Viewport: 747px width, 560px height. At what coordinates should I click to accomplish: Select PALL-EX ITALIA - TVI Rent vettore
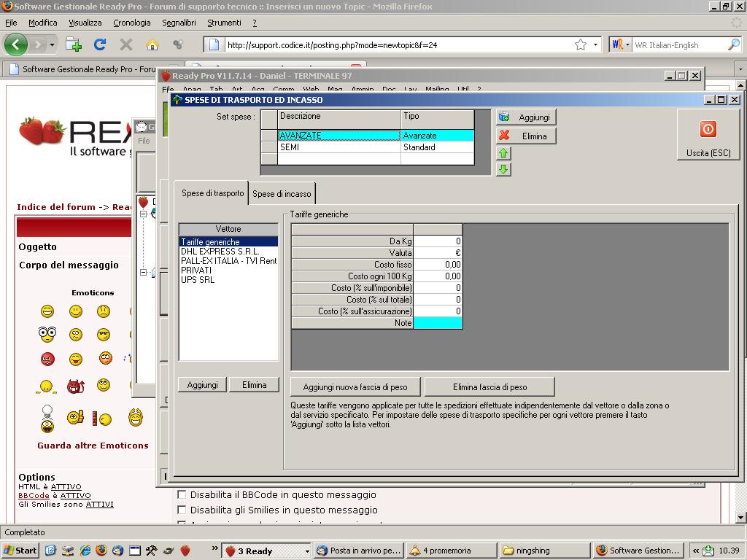click(x=228, y=261)
